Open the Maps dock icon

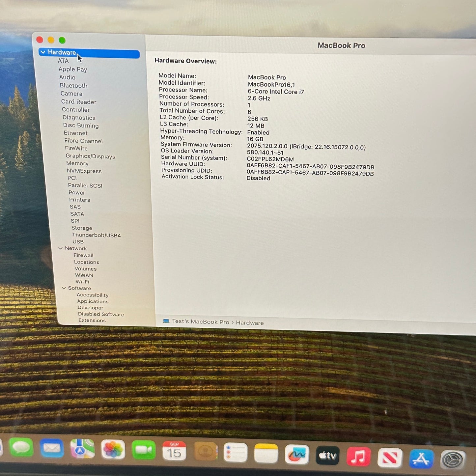(82, 449)
